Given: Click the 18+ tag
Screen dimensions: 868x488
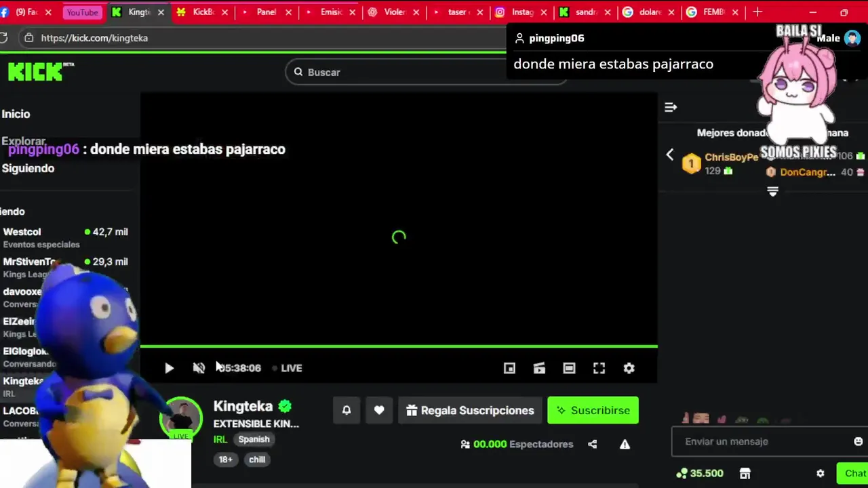Looking at the screenshot, I should [x=225, y=460].
